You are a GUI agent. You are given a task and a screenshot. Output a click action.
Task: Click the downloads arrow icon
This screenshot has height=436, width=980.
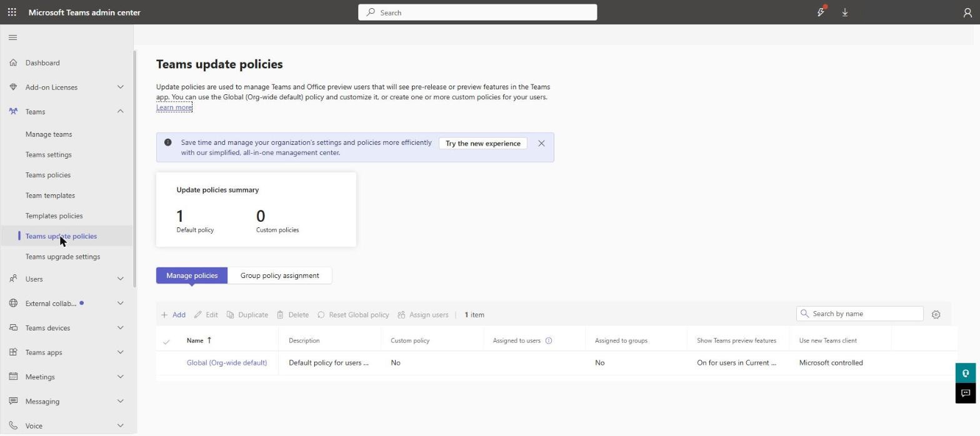[845, 12]
